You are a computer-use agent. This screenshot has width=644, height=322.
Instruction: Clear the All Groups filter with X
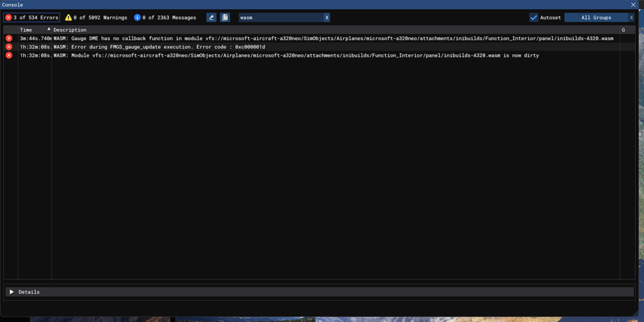[632, 17]
